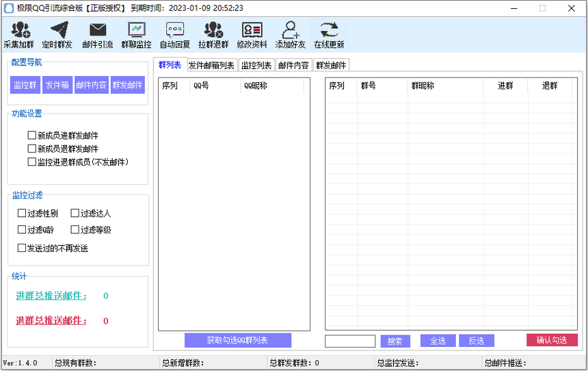Open the 定时群发 paper plane tool

[x=57, y=34]
